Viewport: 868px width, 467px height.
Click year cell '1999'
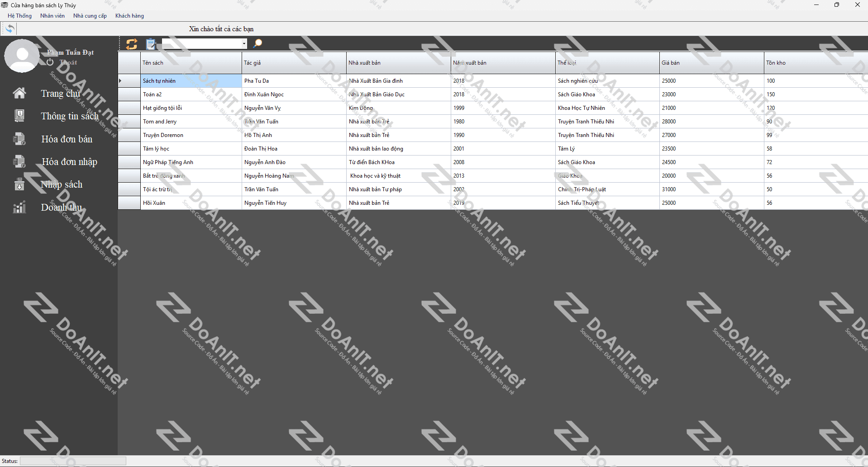click(503, 108)
